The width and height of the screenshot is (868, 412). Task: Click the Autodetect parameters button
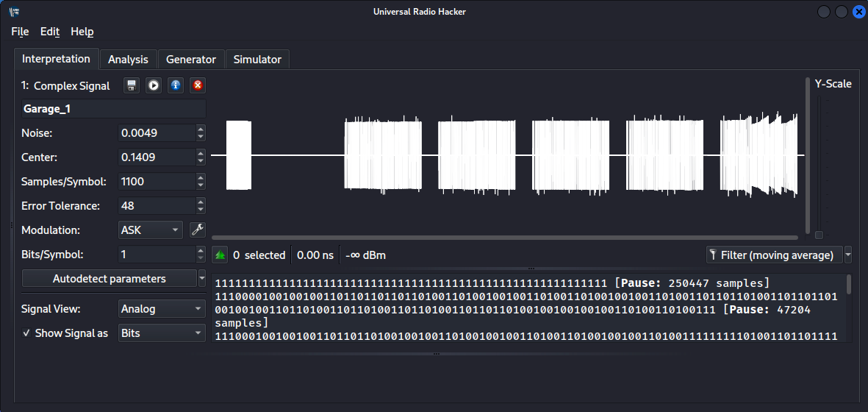click(109, 279)
